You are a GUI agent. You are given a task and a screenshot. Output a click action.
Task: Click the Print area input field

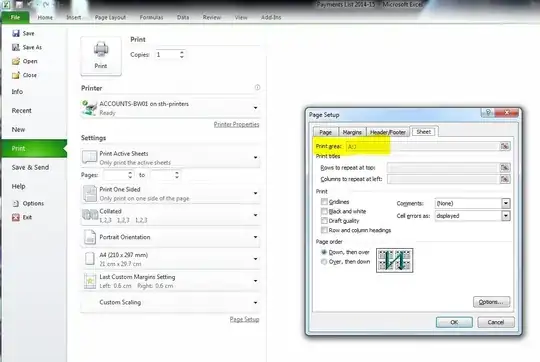click(x=423, y=146)
